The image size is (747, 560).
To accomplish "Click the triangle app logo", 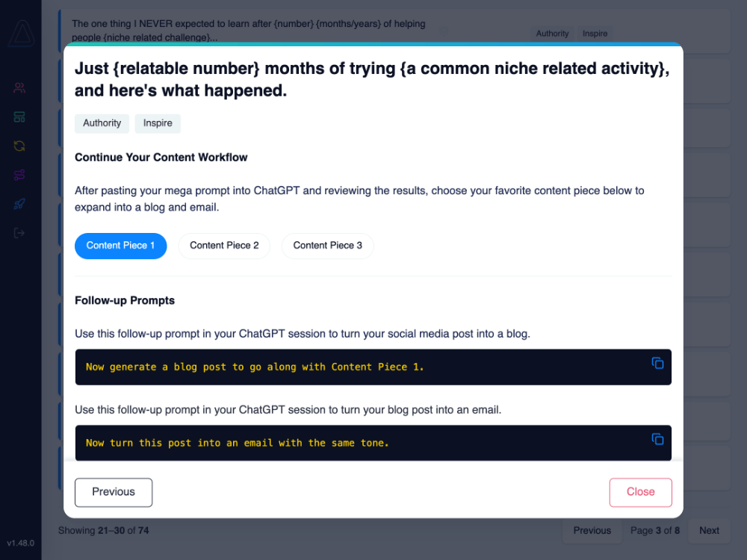I will (21, 34).
